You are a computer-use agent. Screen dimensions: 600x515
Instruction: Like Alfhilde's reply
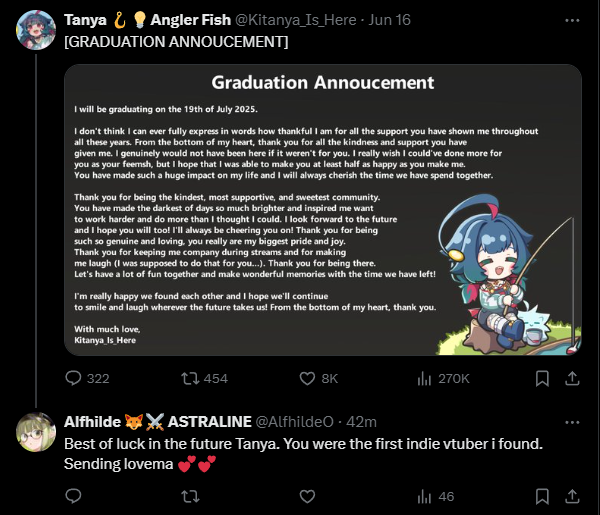coord(301,496)
